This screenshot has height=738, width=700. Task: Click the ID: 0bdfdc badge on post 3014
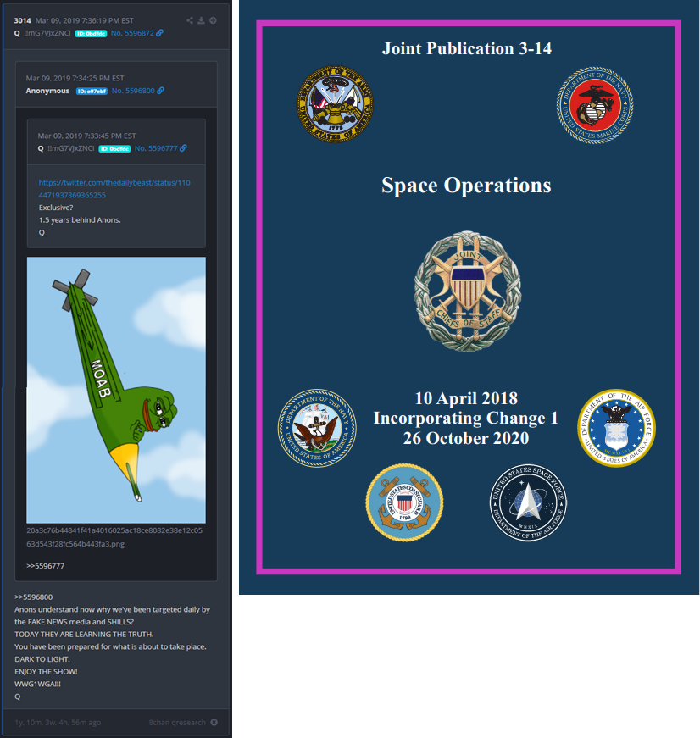pos(91,33)
